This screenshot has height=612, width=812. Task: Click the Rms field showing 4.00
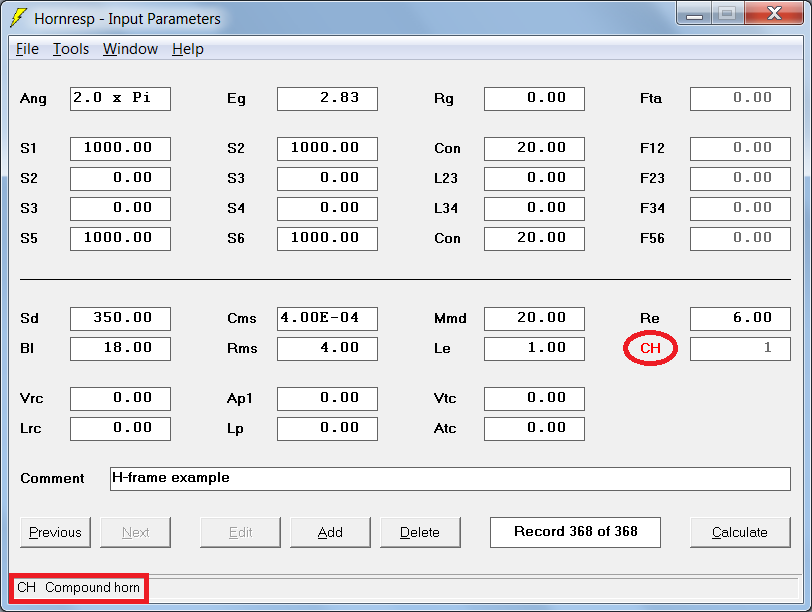point(327,348)
